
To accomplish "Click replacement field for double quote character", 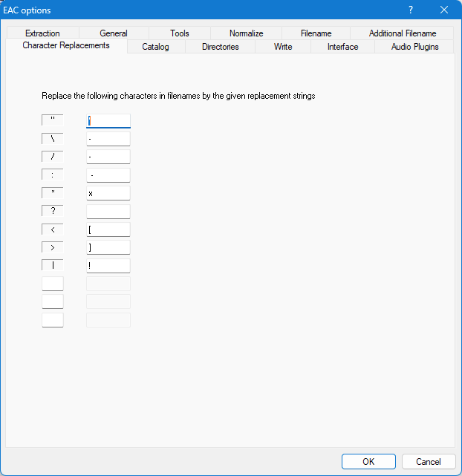I will click(x=108, y=120).
